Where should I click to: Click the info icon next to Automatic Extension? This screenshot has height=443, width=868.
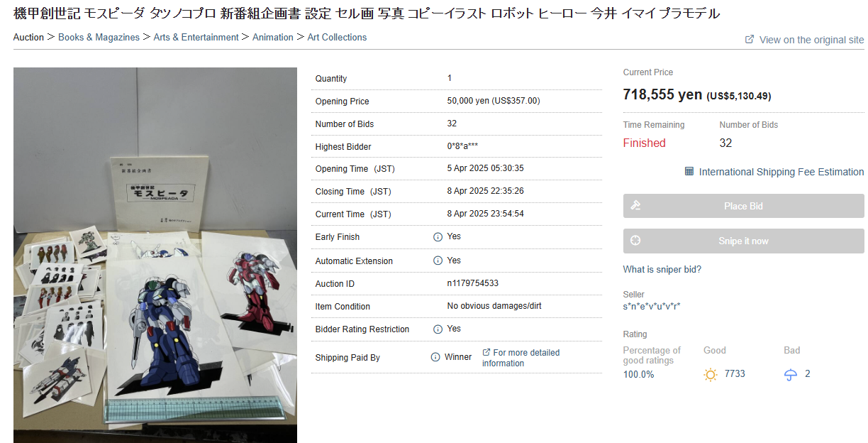click(x=438, y=261)
